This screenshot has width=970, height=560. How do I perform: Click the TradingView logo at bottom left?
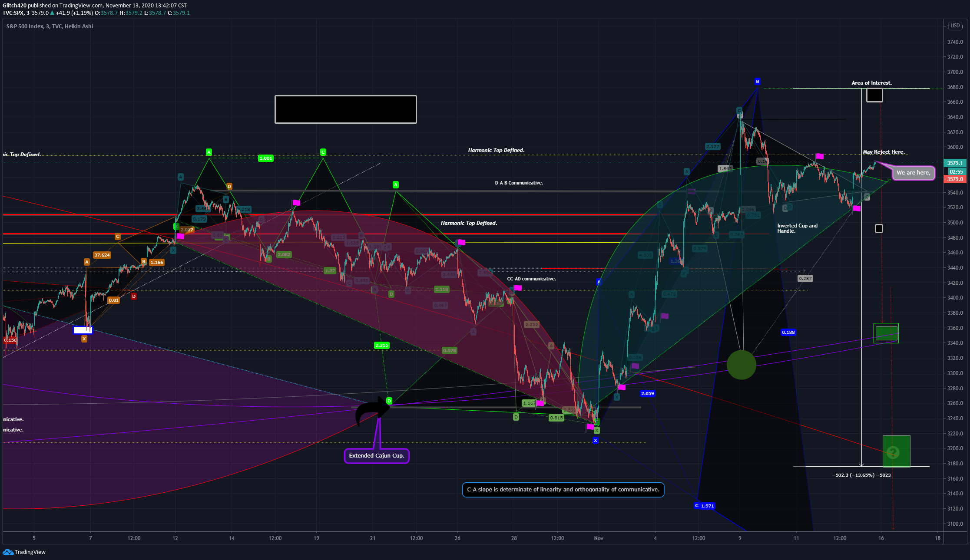point(24,552)
